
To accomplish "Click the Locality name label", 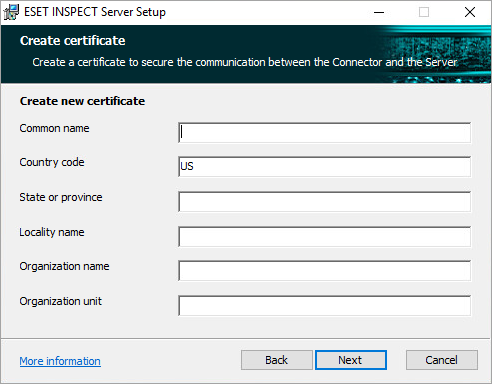I will click(x=52, y=232).
